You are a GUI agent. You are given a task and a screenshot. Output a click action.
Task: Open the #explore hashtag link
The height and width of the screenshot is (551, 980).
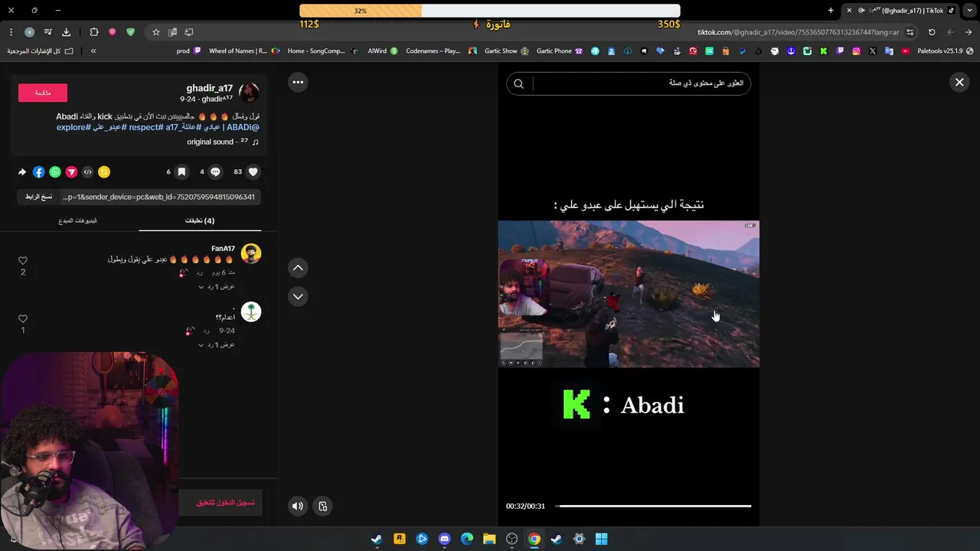73,127
